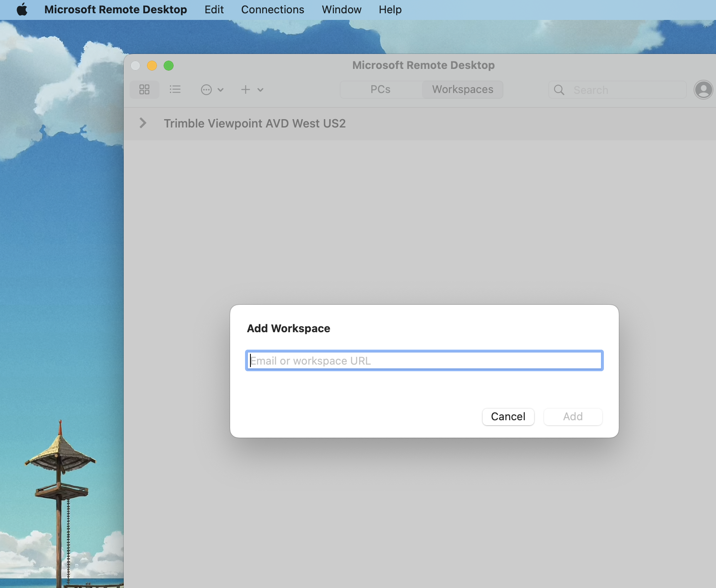
Task: Click the green zoom window button
Action: (169, 66)
